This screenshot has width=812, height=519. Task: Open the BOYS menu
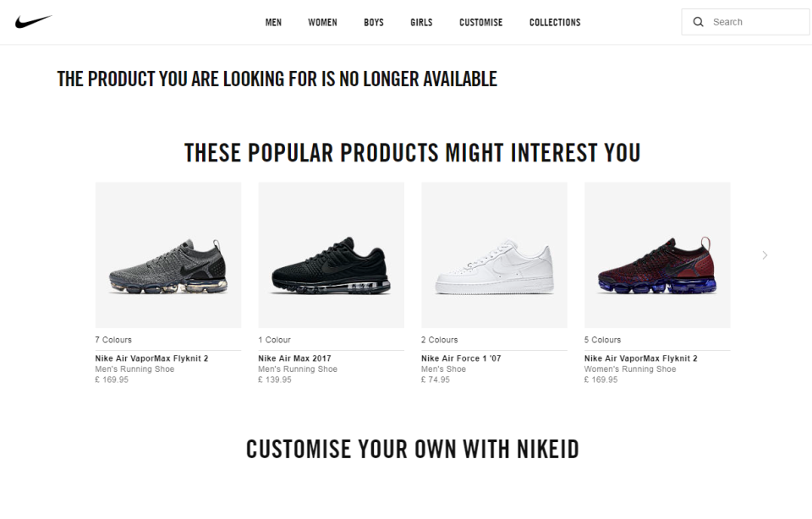(x=373, y=22)
